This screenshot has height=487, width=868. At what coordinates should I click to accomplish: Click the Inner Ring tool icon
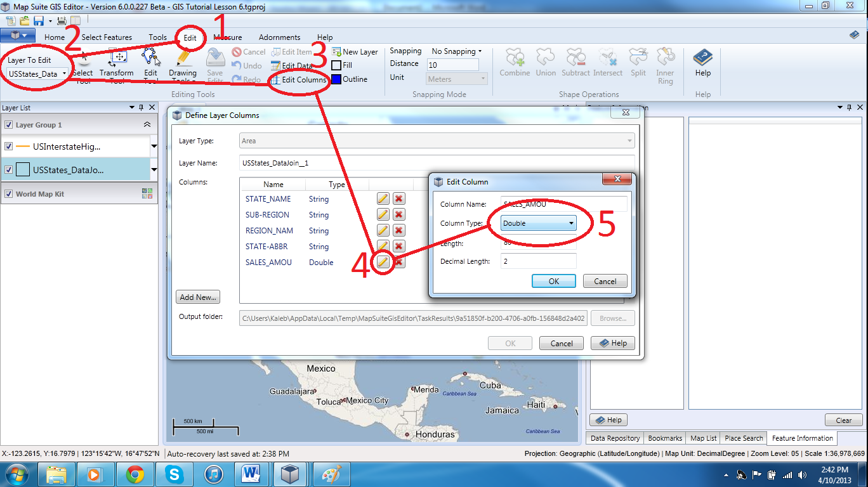pos(665,58)
